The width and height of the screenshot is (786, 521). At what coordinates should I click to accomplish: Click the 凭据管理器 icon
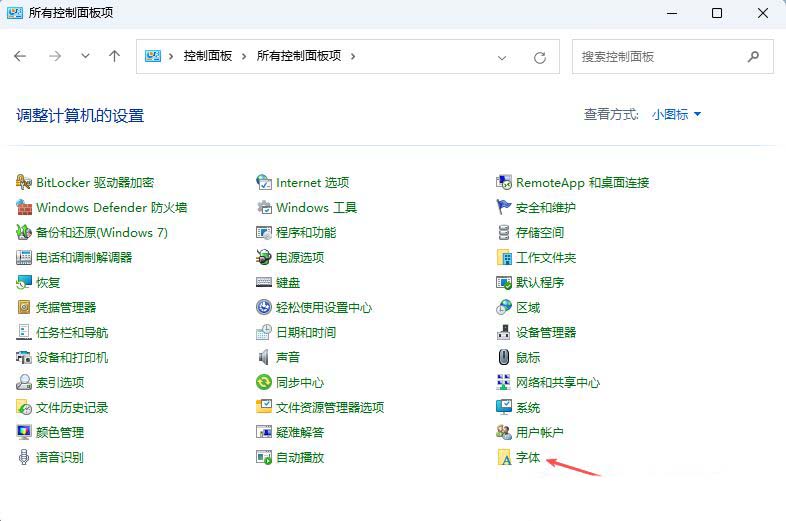coord(24,307)
